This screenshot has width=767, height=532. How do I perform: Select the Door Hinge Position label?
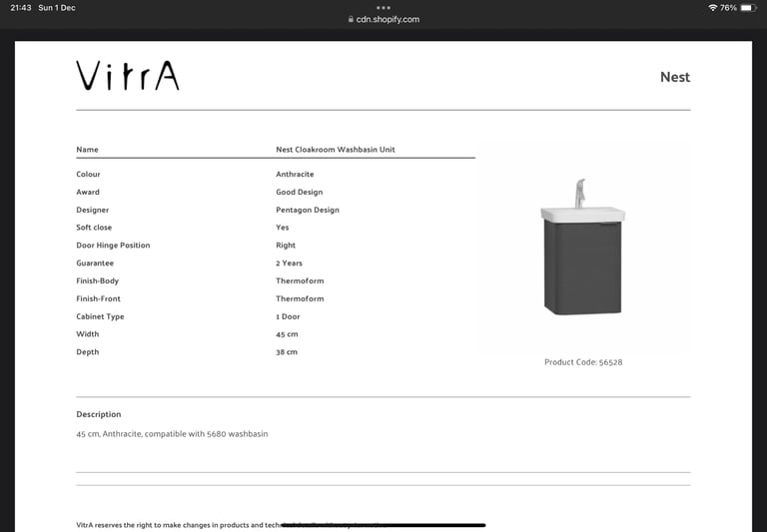coord(113,246)
